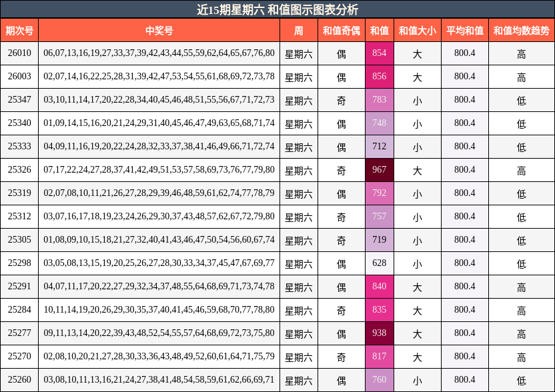
Task: Click the 期次号 column header
Action: point(19,29)
